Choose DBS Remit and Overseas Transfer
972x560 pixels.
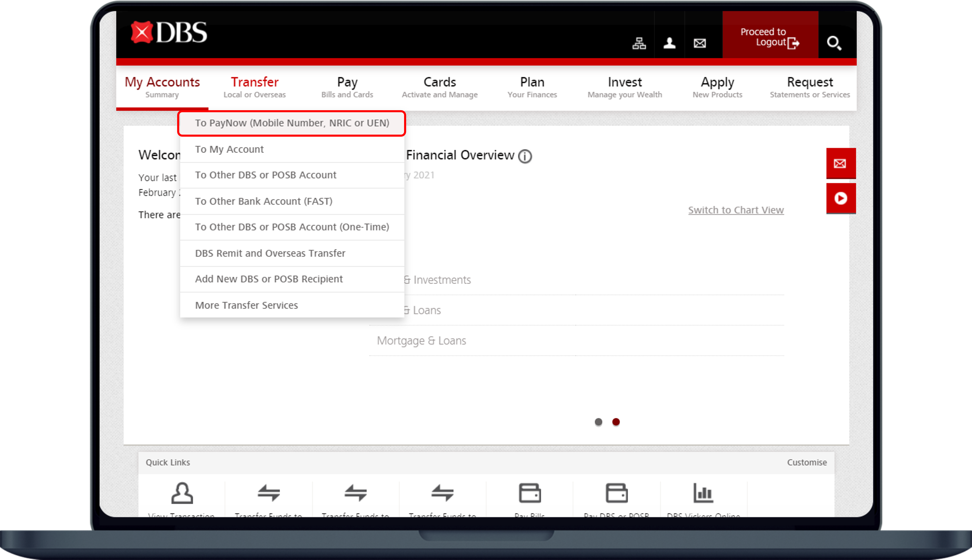click(292, 253)
